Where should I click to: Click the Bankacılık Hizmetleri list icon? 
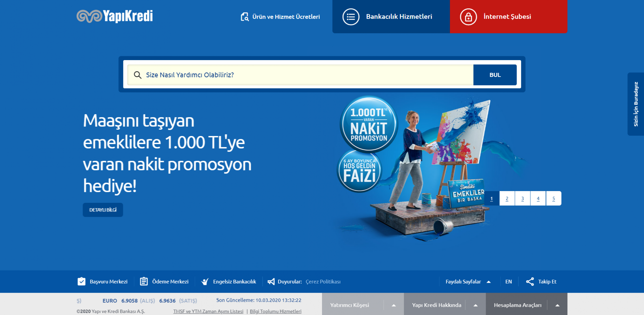(351, 17)
